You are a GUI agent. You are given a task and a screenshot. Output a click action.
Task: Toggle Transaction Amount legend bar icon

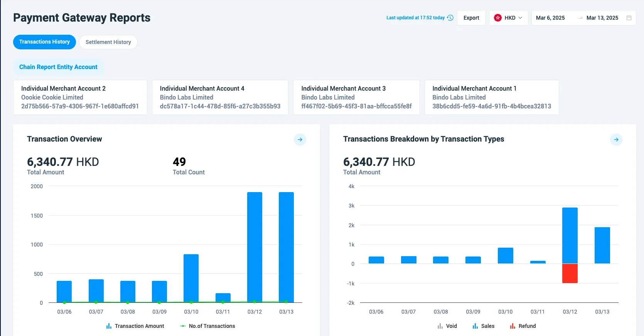coord(109,326)
